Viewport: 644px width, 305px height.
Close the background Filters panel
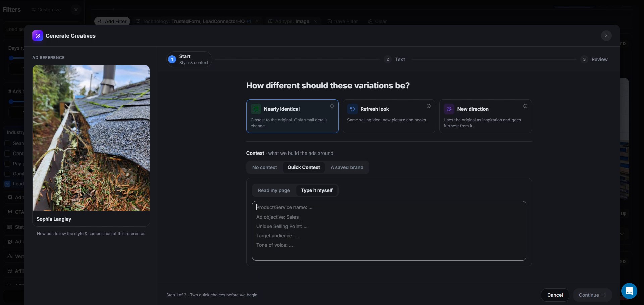pos(76,10)
